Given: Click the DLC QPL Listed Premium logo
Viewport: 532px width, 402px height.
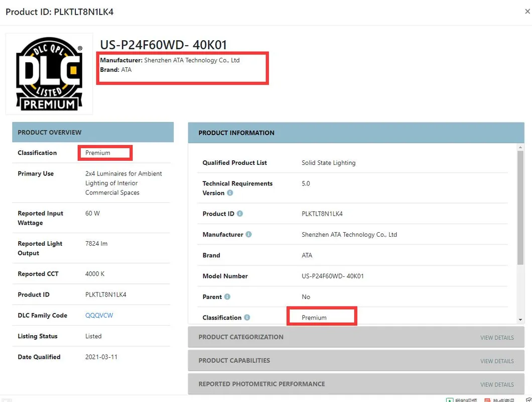Looking at the screenshot, I should [49, 74].
